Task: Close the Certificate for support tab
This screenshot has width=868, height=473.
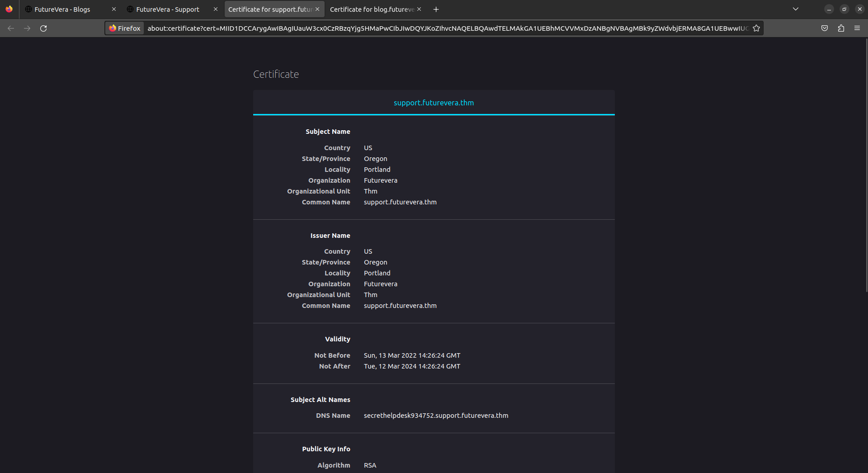Action: click(317, 9)
